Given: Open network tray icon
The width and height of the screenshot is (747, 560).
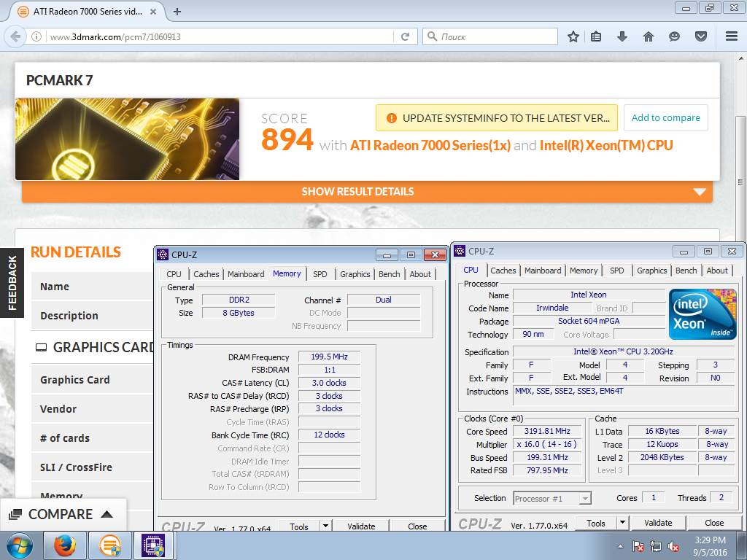Looking at the screenshot, I should 656,546.
